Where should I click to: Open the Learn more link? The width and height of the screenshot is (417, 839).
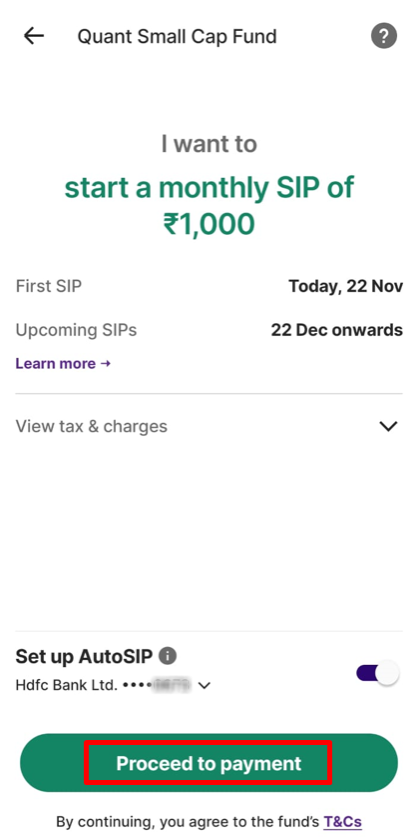pyautogui.click(x=63, y=363)
